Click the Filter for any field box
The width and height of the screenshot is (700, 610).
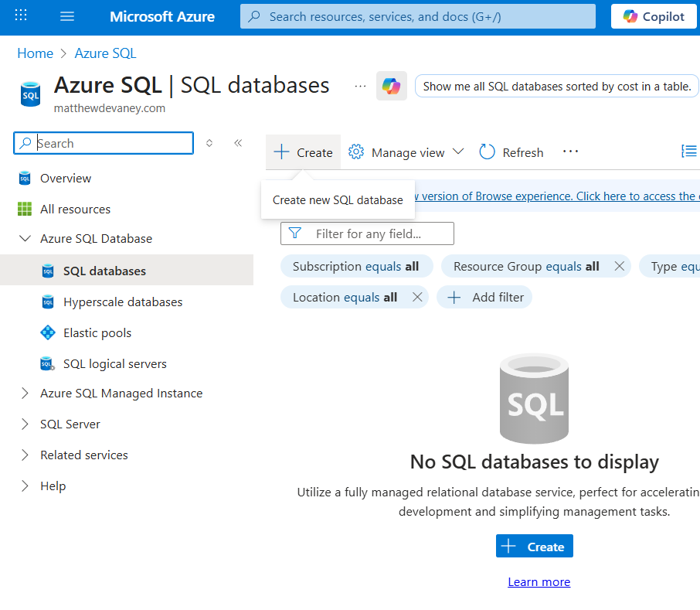pyautogui.click(x=377, y=233)
